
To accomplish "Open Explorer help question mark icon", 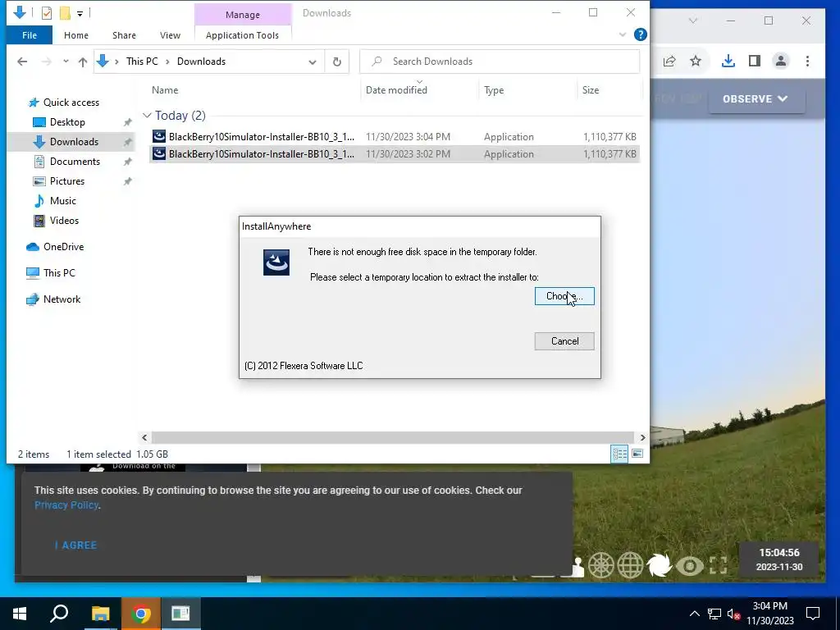I will click(640, 34).
